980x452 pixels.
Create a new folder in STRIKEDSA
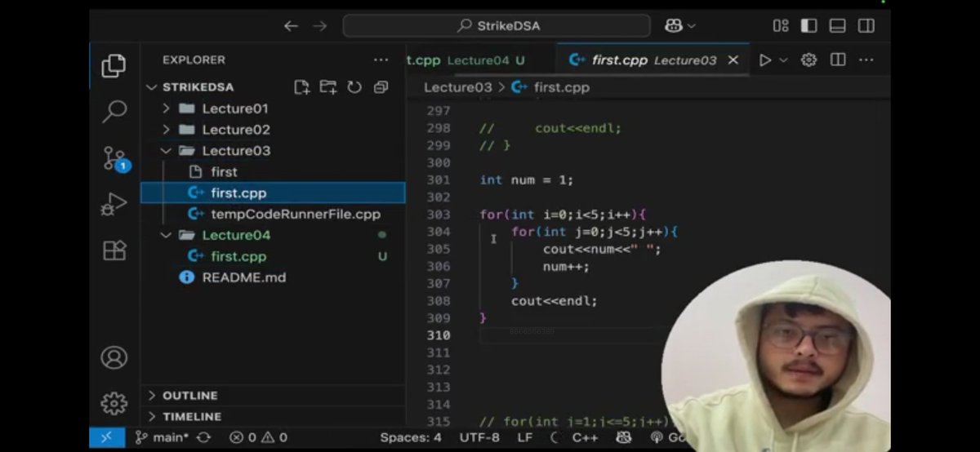pyautogui.click(x=328, y=87)
